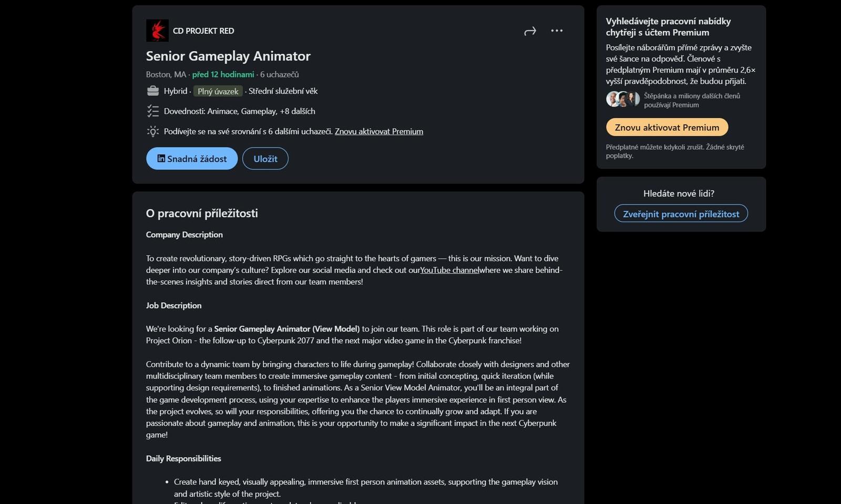The height and width of the screenshot is (504, 841).
Task: Open the share options for this job
Action: tap(530, 30)
